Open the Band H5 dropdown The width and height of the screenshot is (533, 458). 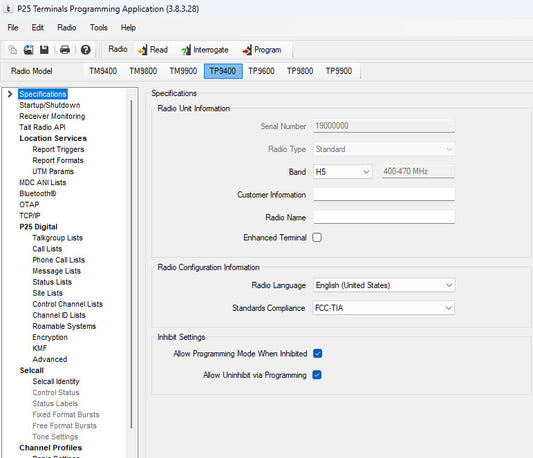pyautogui.click(x=343, y=172)
